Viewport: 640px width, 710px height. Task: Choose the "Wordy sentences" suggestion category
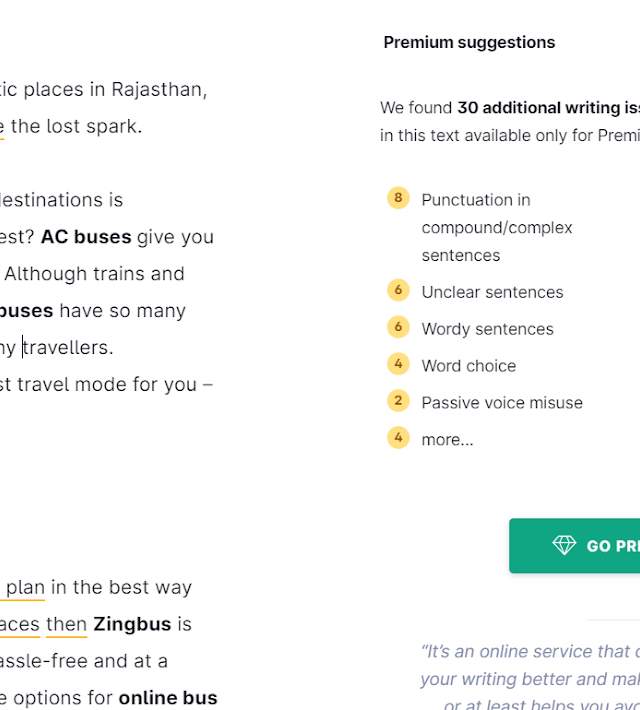(487, 329)
